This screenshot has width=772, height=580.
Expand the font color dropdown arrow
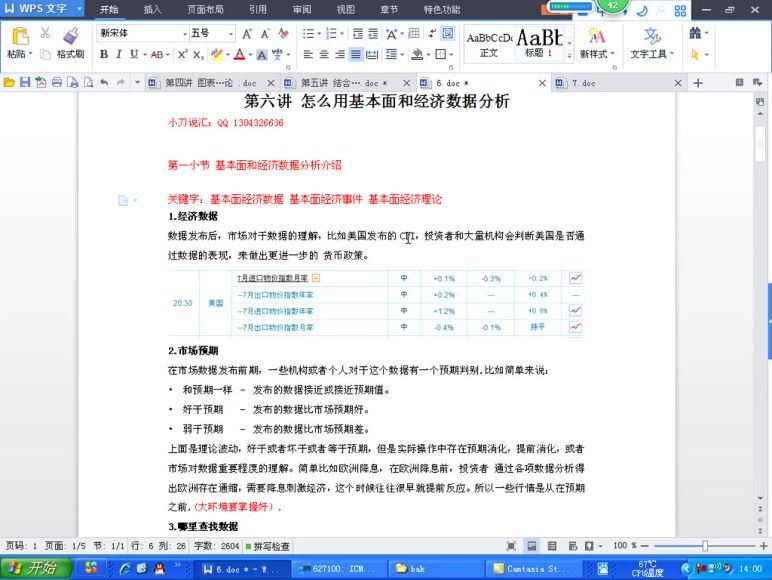pos(251,55)
